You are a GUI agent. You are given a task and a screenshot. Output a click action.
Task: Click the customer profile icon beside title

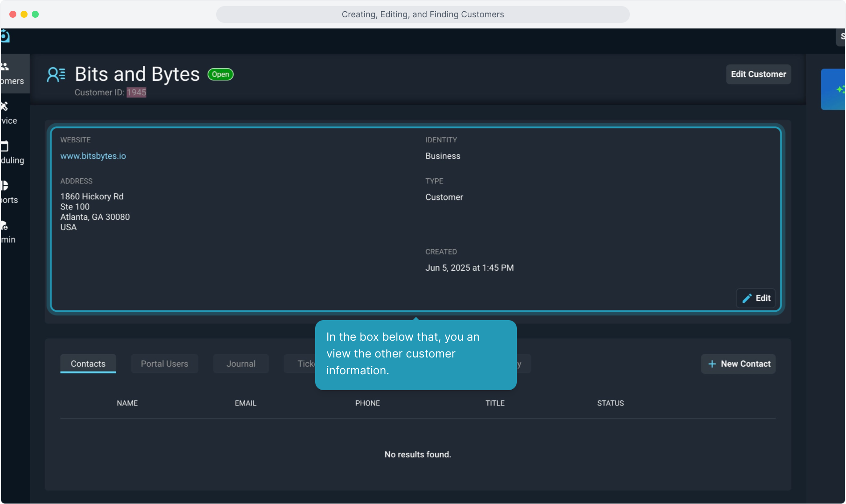tap(56, 75)
